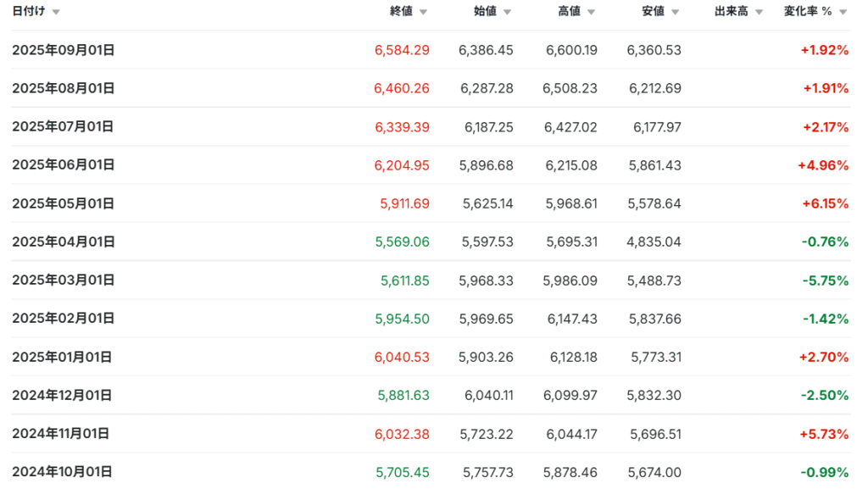Select the 出来高 column header label
The width and height of the screenshot is (868, 489).
click(x=732, y=12)
